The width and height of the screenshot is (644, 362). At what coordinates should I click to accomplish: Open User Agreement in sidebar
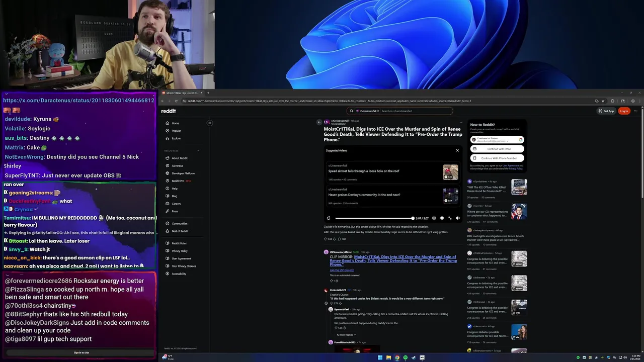coord(178,258)
